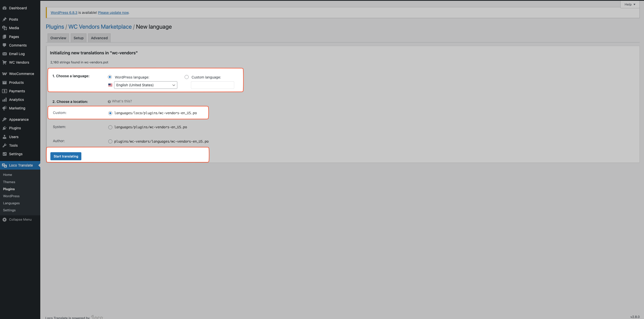The image size is (644, 319).
Task: Switch to the Advanced tab
Action: pyautogui.click(x=99, y=38)
